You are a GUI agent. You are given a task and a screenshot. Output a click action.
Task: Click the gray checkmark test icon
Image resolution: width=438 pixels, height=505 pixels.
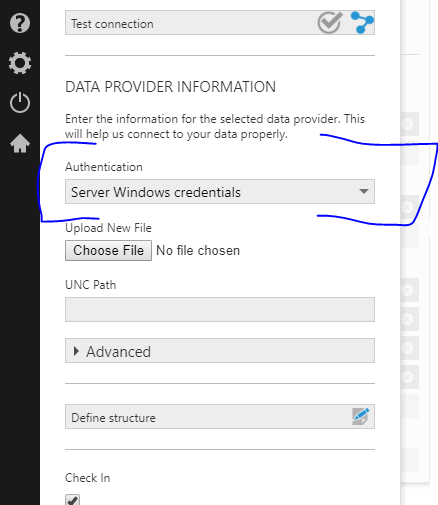click(330, 22)
